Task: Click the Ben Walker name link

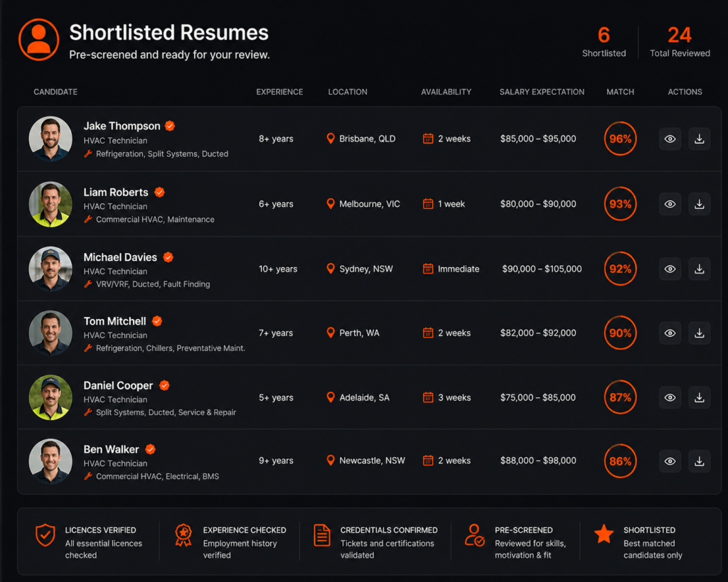Action: (112, 449)
